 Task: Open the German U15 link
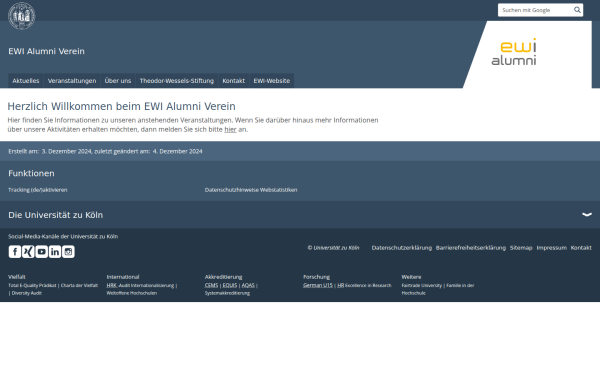pos(318,285)
